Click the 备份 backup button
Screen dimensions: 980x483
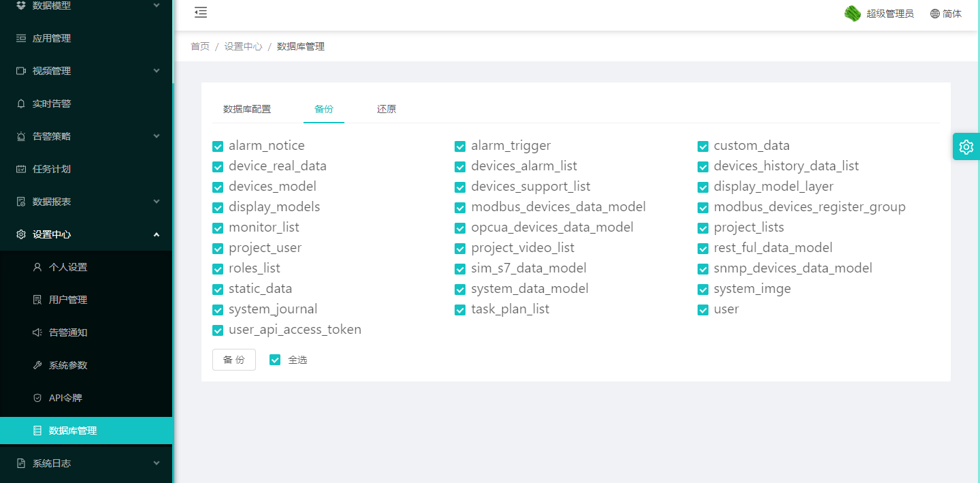pos(233,360)
